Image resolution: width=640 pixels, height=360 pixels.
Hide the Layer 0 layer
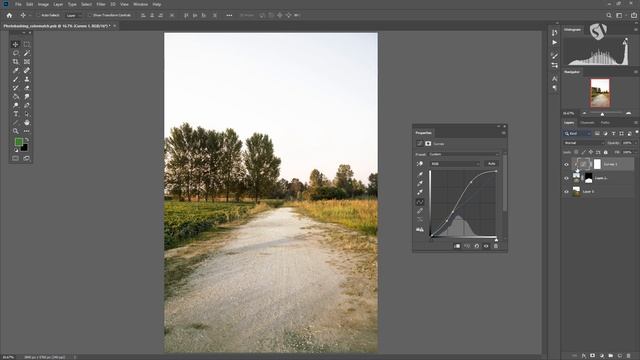pyautogui.click(x=567, y=191)
